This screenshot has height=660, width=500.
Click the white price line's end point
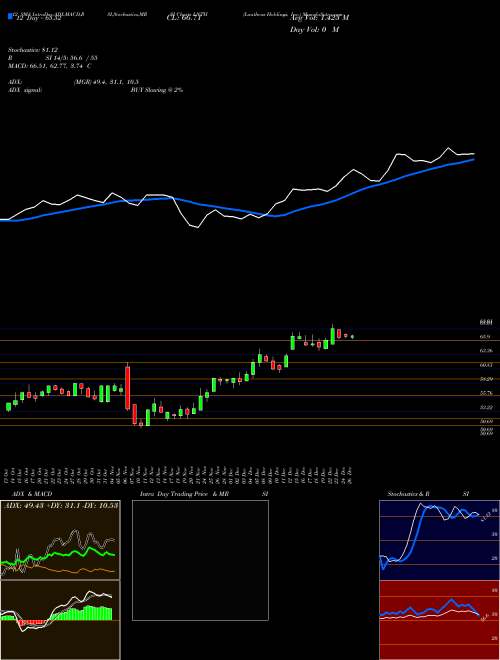(x=474, y=154)
